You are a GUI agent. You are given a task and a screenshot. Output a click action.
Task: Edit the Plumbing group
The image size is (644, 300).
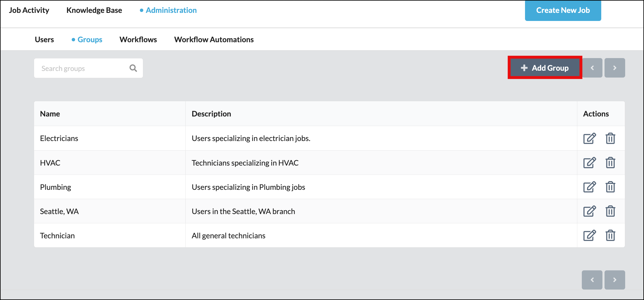point(589,187)
